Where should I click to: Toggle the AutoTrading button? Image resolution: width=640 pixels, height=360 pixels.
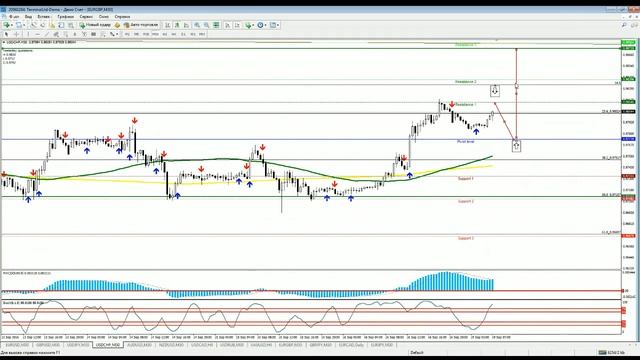click(141, 25)
